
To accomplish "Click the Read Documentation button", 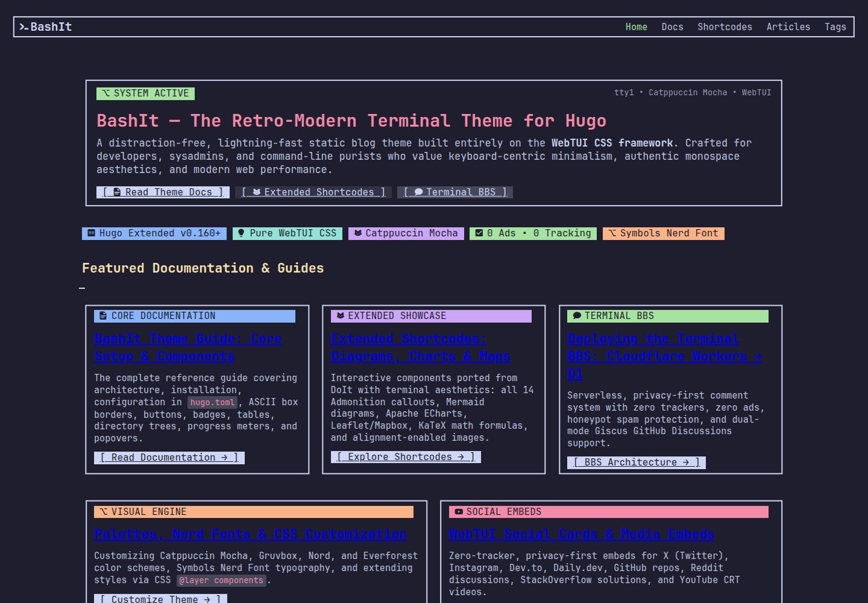I will tap(169, 458).
